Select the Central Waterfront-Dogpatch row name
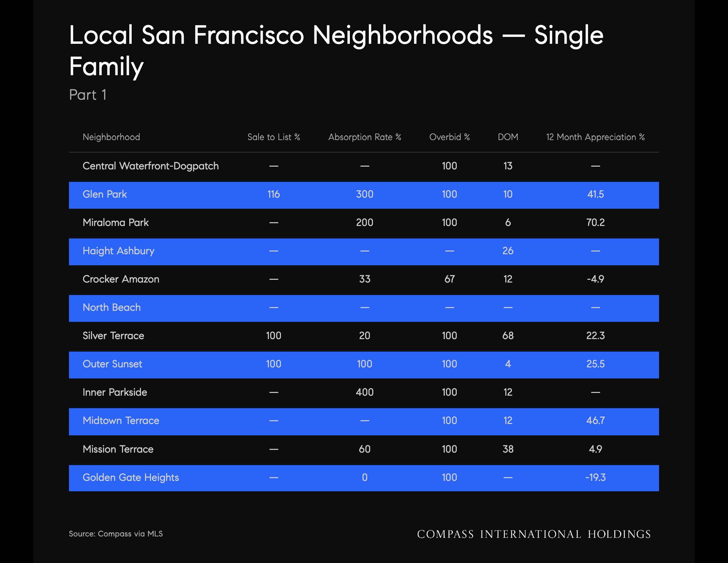Screen dimensions: 728x563 coord(151,166)
